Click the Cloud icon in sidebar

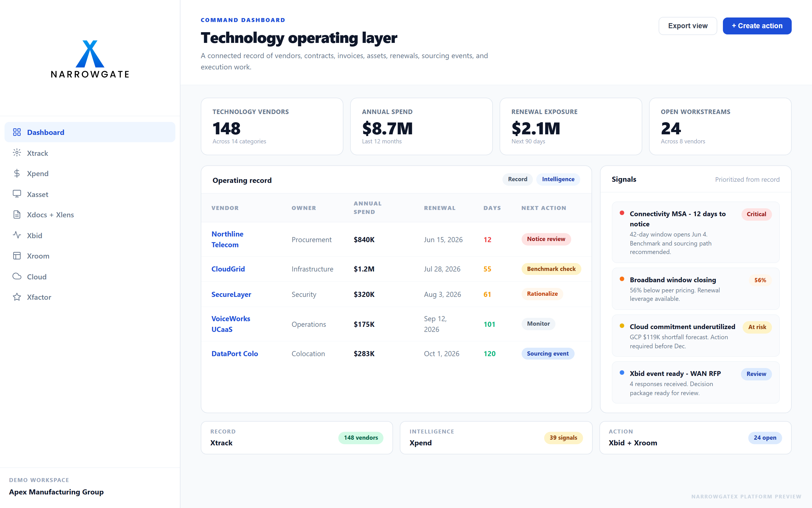(17, 277)
